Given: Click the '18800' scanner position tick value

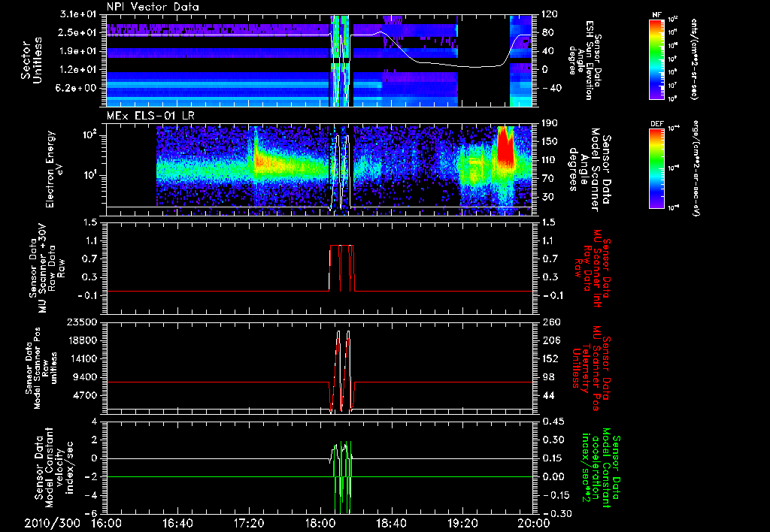Looking at the screenshot, I should (83, 340).
